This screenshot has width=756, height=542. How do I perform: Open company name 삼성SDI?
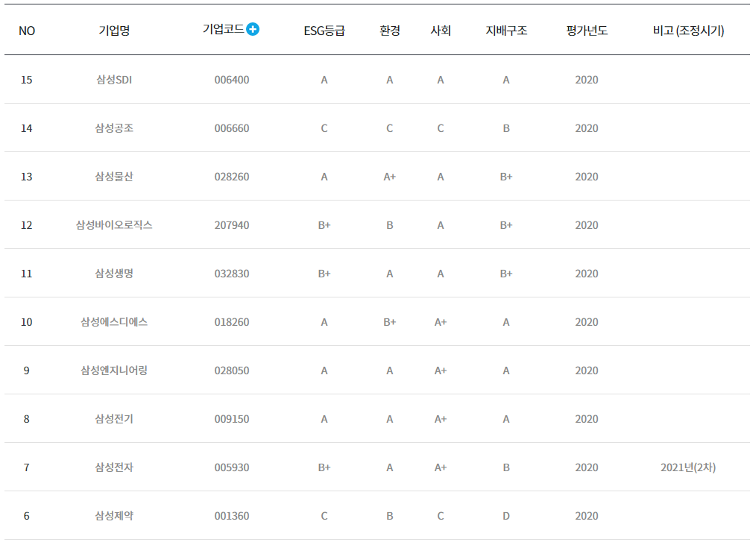click(114, 80)
